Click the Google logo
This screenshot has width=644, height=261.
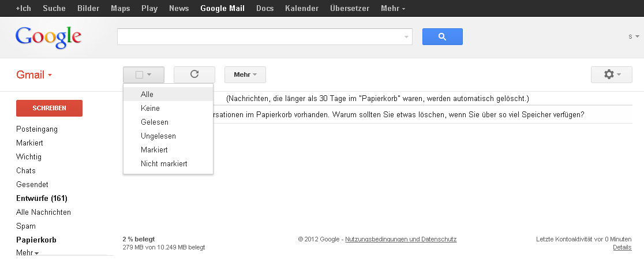tap(48, 38)
